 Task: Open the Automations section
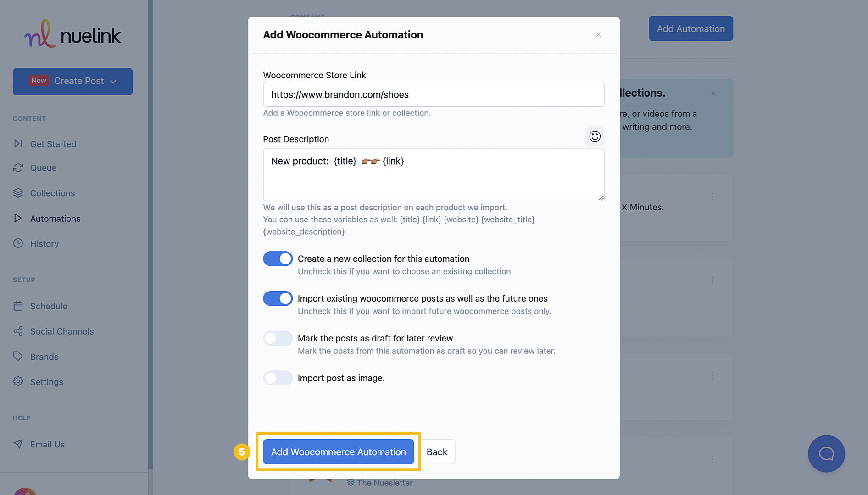(55, 219)
